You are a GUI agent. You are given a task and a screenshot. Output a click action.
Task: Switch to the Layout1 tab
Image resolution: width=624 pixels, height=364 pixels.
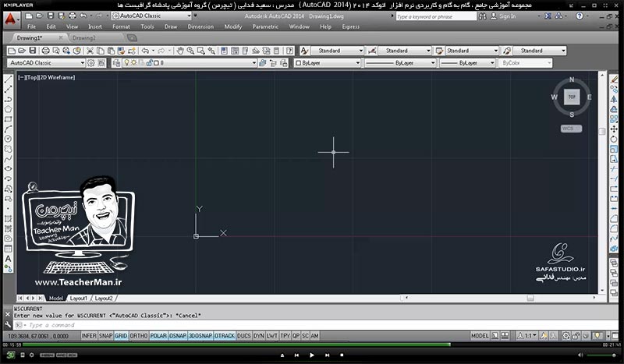coord(78,298)
